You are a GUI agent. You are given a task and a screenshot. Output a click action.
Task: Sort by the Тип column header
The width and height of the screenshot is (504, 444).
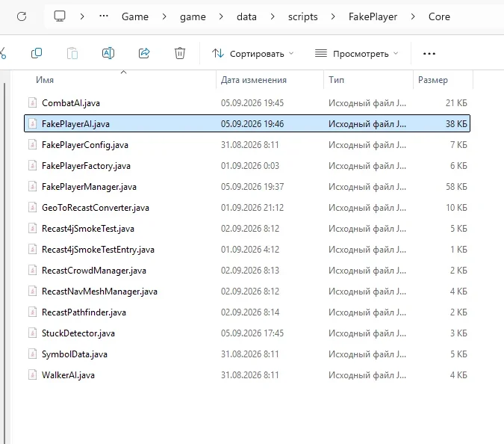[x=336, y=79]
